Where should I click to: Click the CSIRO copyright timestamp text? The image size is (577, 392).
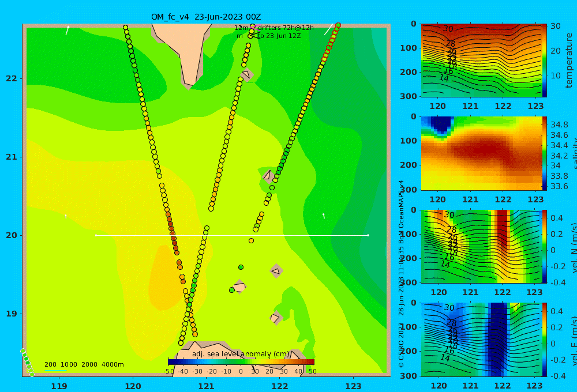tap(401, 274)
